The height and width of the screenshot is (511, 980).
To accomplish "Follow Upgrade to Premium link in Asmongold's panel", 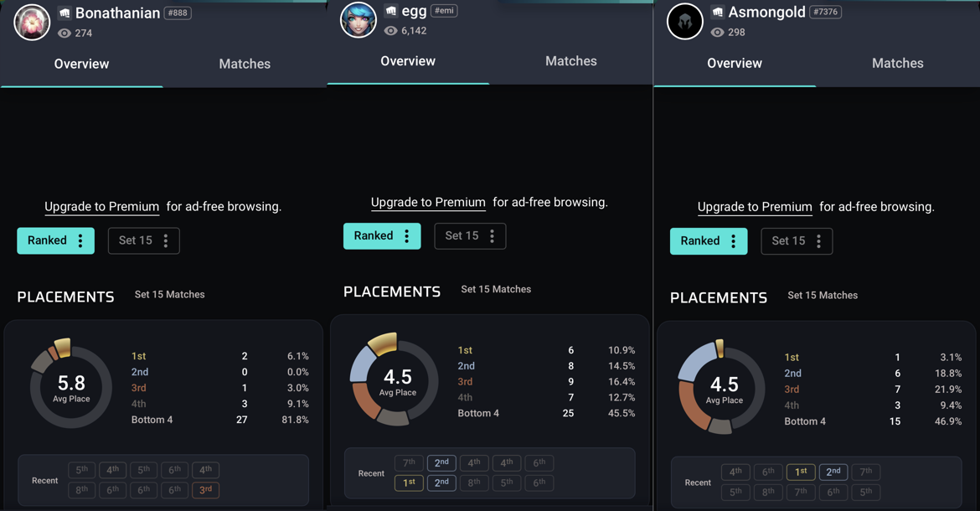I will click(x=755, y=207).
